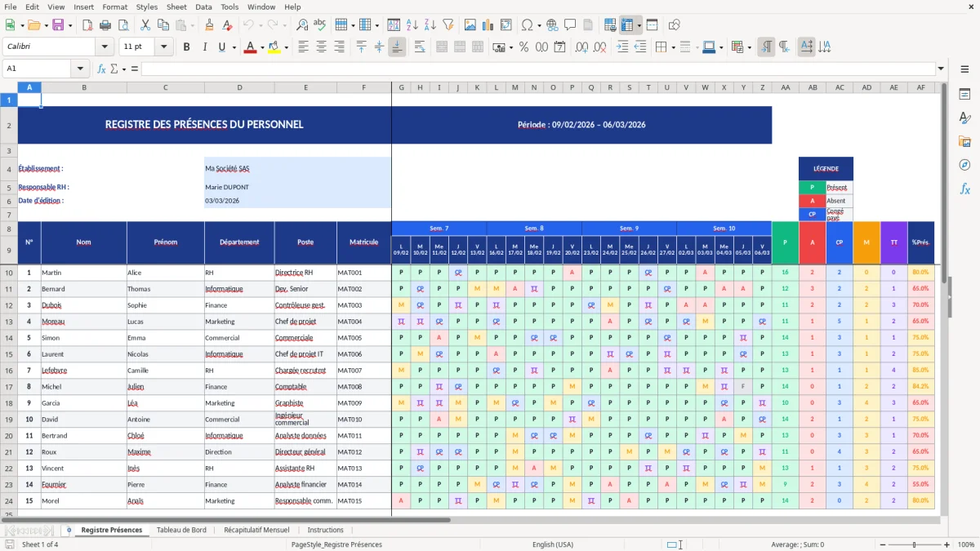This screenshot has width=980, height=551.
Task: Select the Instructions sheet tab
Action: pyautogui.click(x=325, y=529)
